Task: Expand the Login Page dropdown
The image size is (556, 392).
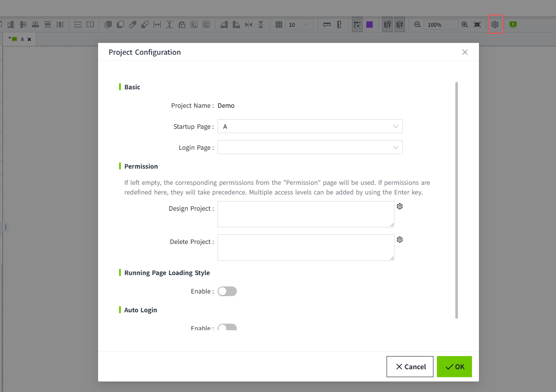Action: pos(310,148)
